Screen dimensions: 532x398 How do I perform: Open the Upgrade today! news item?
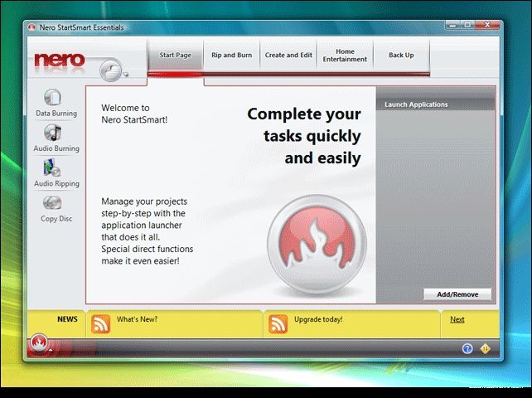(x=318, y=319)
